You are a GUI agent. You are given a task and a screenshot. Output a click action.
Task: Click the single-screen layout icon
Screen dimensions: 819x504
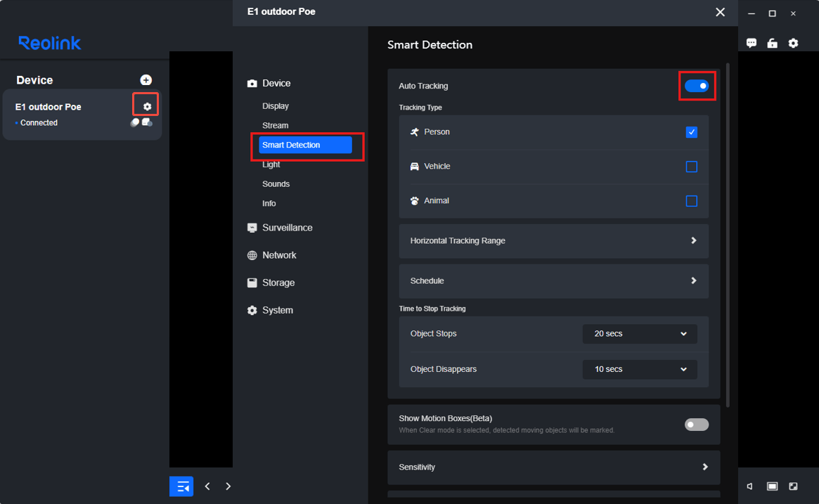(x=772, y=486)
